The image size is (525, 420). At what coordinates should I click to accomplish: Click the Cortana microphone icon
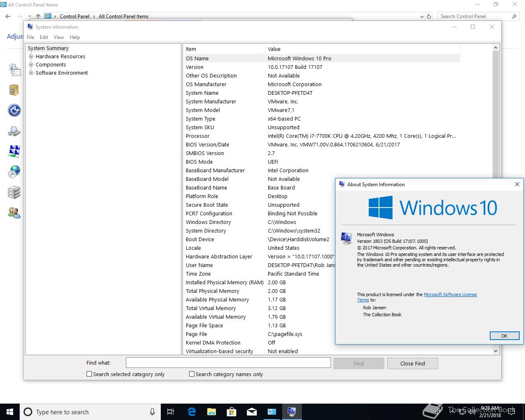(152, 412)
